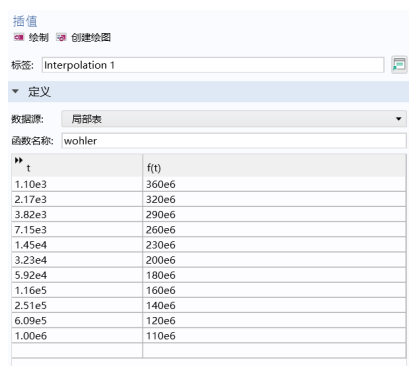Screen dimensions: 417x366
Task: Click the 定义 section heading text
Action: click(39, 92)
